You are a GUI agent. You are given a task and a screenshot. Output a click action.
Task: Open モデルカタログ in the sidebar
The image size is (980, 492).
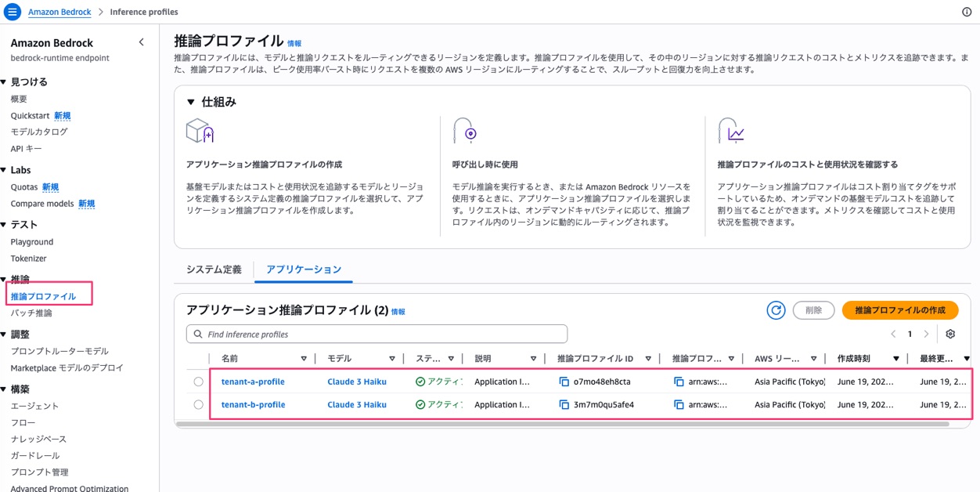[x=39, y=132]
